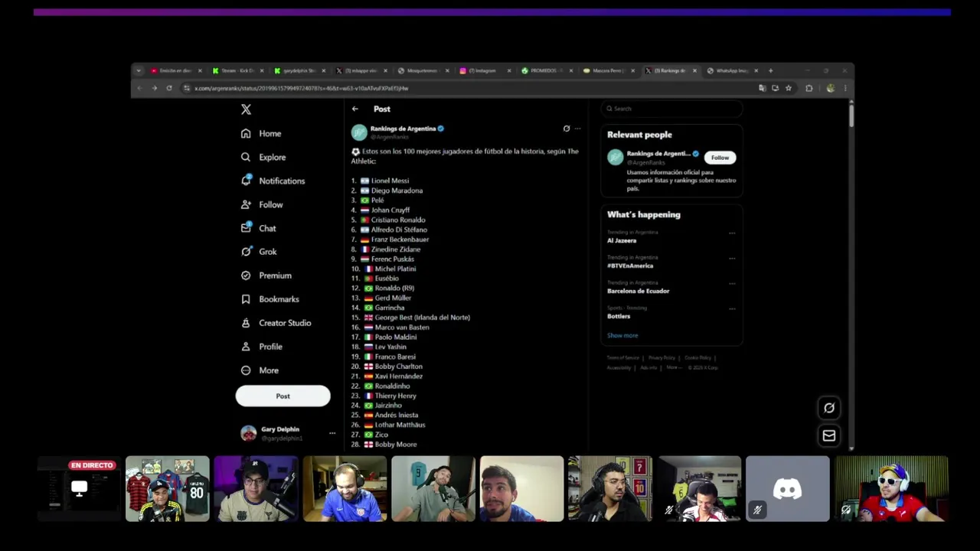Open the floating Grok button
The image size is (980, 551).
829,408
